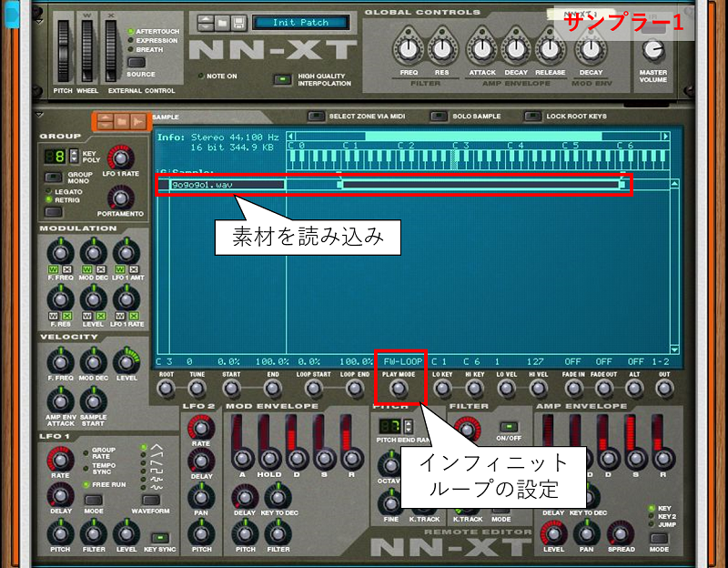Click the Modulation F.FREQ knob
The image size is (728, 568).
tap(60, 252)
